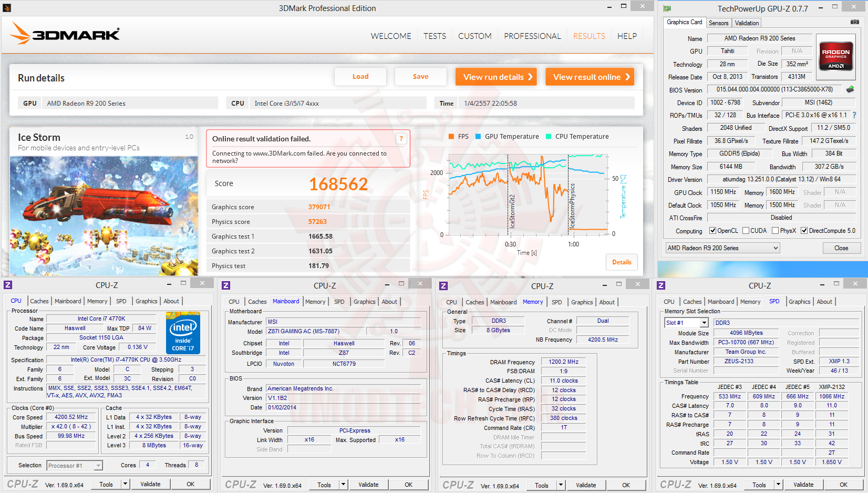Switch to the Validation tab in GPU-Z
868x493 pixels.
[x=747, y=23]
